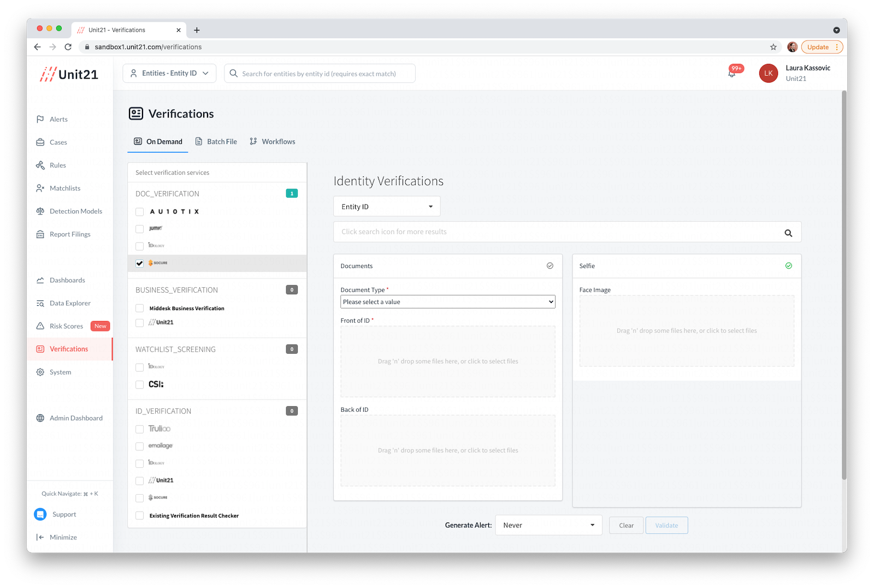Check the Trulioo ID verification box
This screenshot has height=588, width=874.
tap(140, 429)
